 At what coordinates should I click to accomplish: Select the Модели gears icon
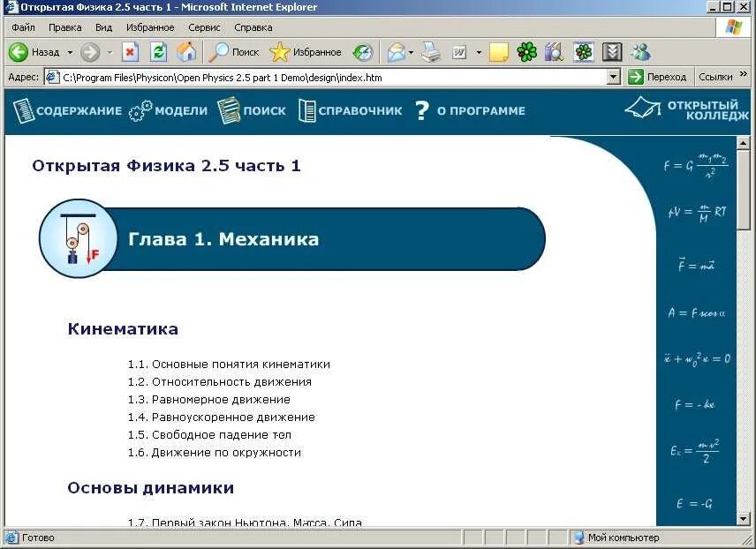(x=138, y=110)
